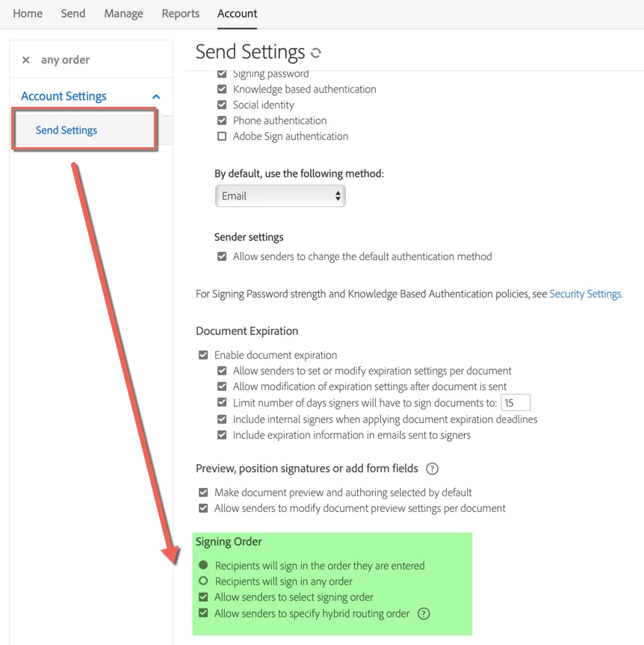Screen dimensions: 644x645
Task: Open help icon for hybrid routing order
Action: [x=424, y=614]
